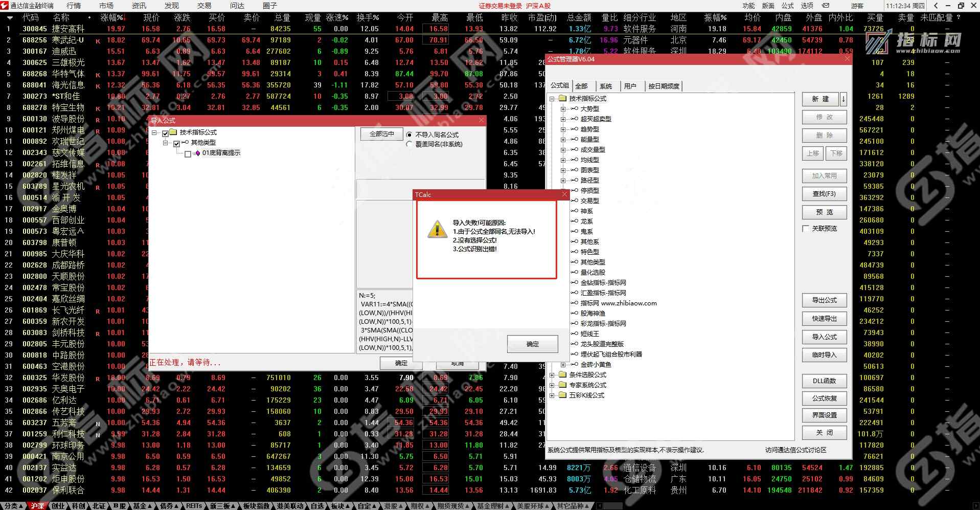
Task: Click the warning triangle icon in TCalc dialog
Action: tap(437, 229)
